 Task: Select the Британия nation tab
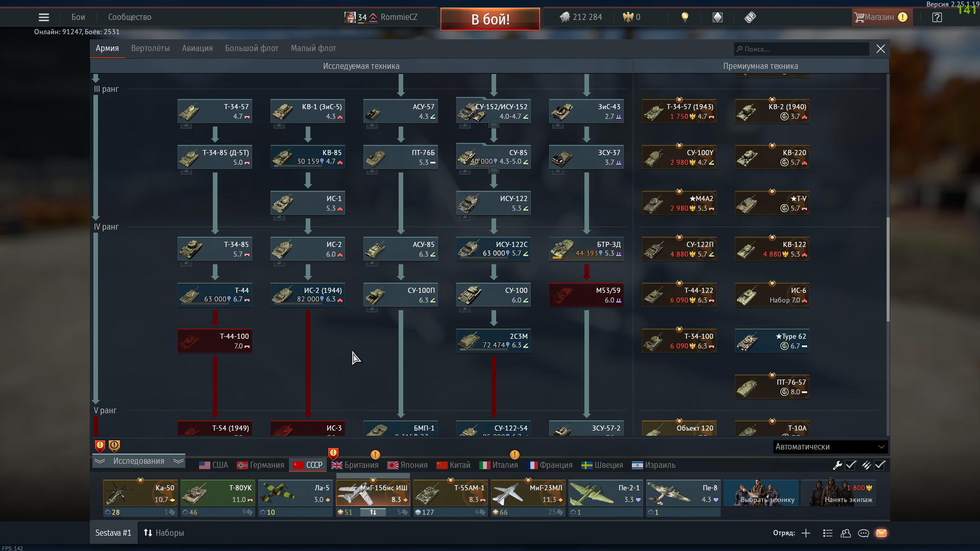point(355,465)
